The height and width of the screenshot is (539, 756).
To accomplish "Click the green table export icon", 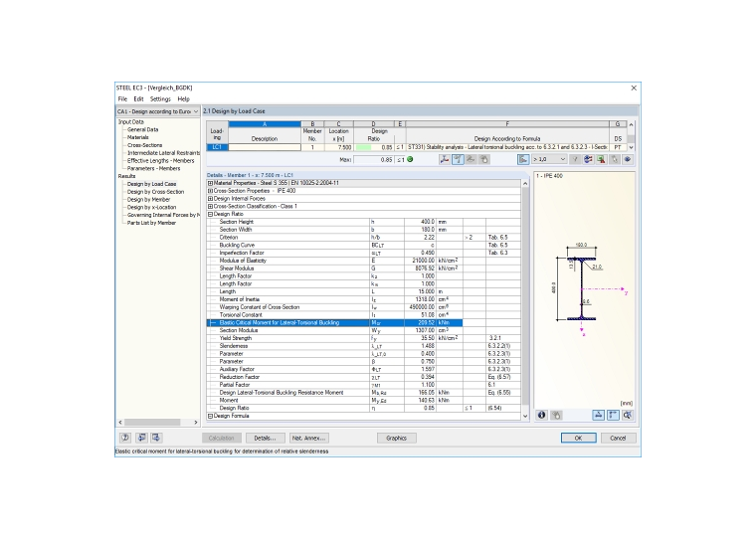I will point(601,159).
